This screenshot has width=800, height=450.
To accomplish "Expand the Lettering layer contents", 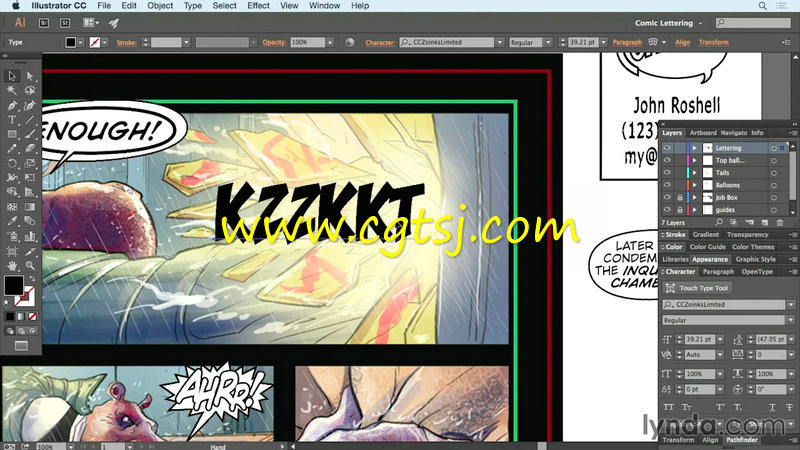I will point(694,148).
